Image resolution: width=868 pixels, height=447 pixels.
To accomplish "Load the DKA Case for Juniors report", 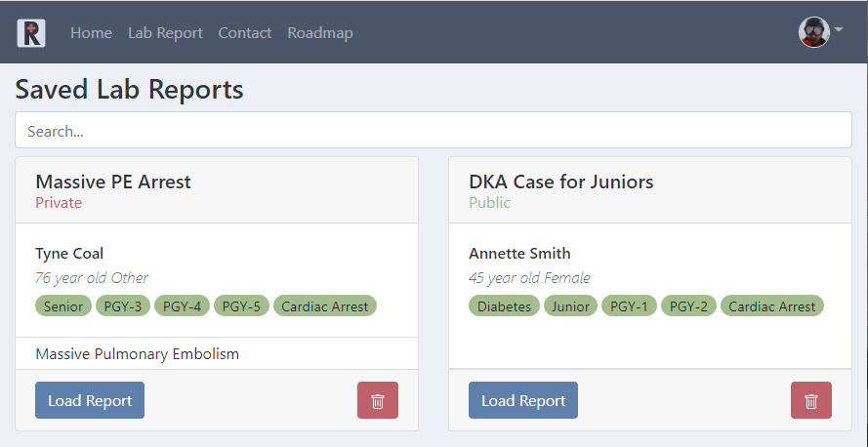I will (x=523, y=400).
